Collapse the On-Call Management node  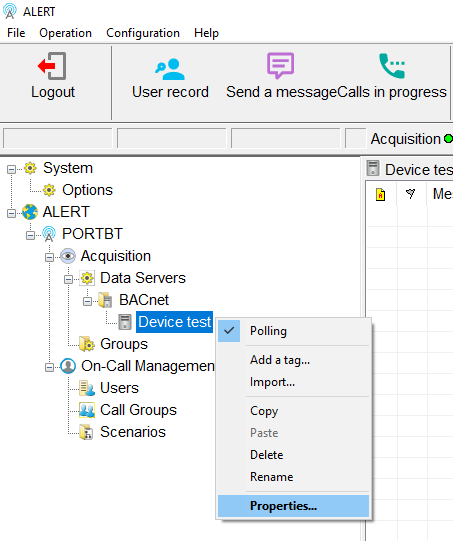pyautogui.click(x=49, y=367)
